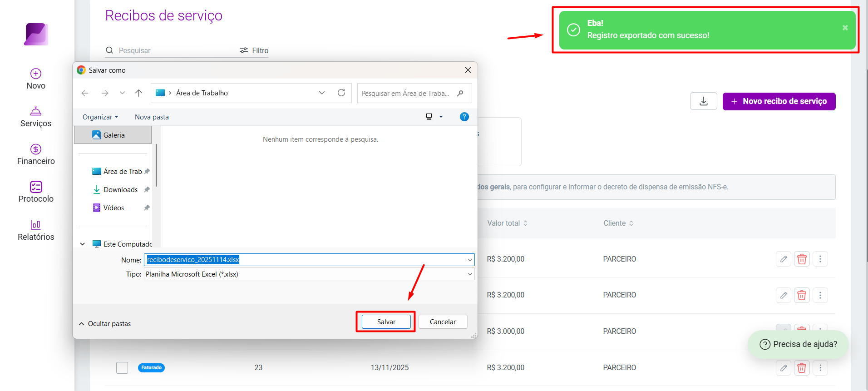Edit the first R$ 3.200,00 receipt
Screen dimensions: 868x391
pos(784,259)
